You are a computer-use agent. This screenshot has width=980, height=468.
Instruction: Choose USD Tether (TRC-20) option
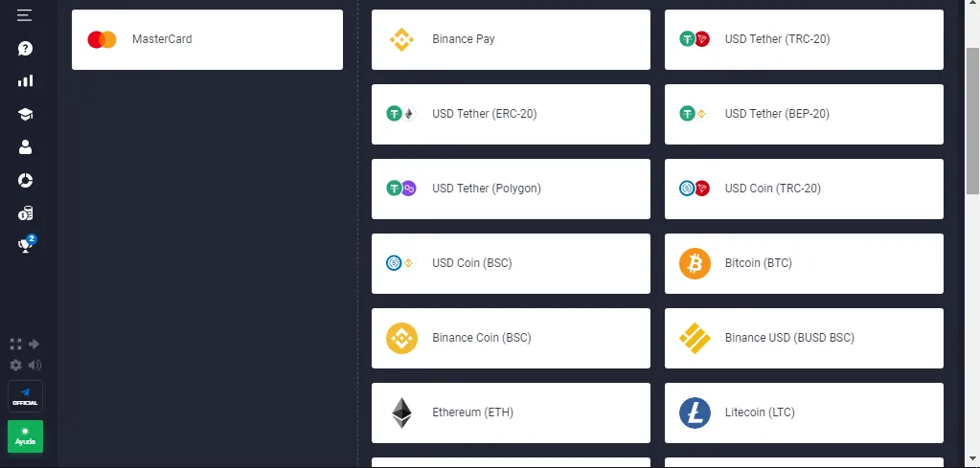804,39
